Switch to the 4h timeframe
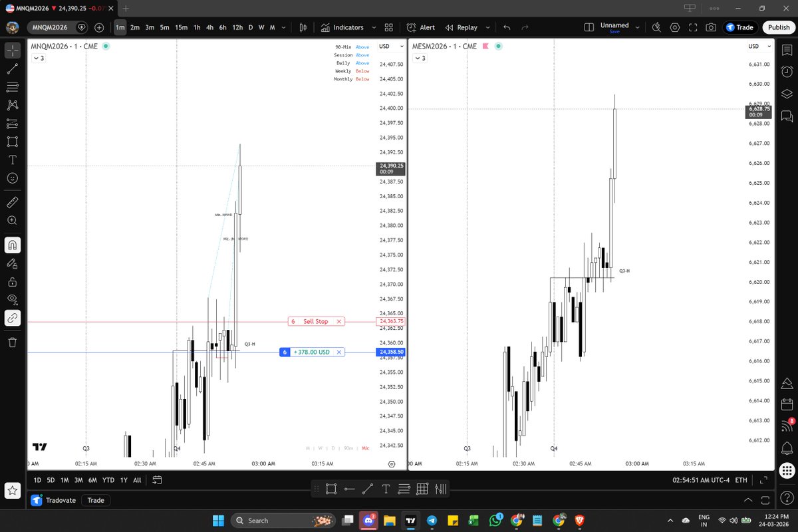Viewport: 798px width, 532px height. coord(209,27)
